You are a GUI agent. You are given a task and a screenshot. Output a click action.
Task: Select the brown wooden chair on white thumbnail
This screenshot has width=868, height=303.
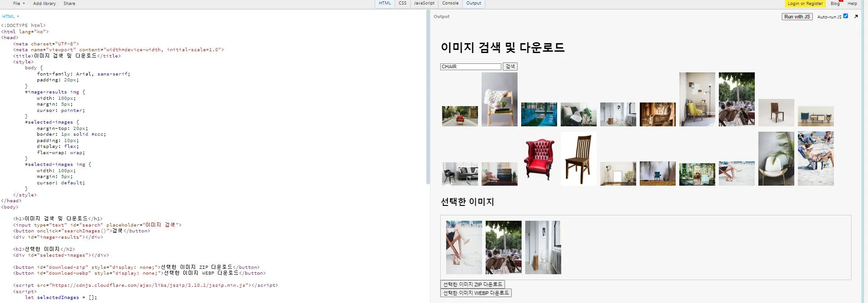coord(578,159)
